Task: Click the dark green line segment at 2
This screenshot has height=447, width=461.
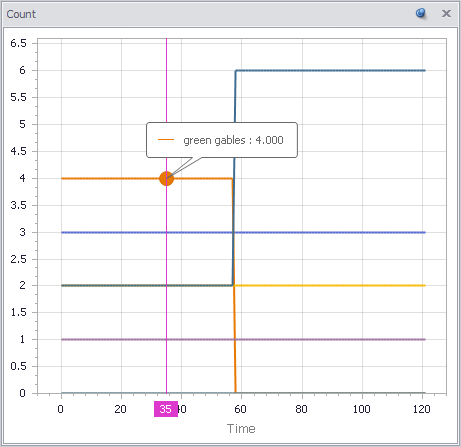Action: (147, 285)
